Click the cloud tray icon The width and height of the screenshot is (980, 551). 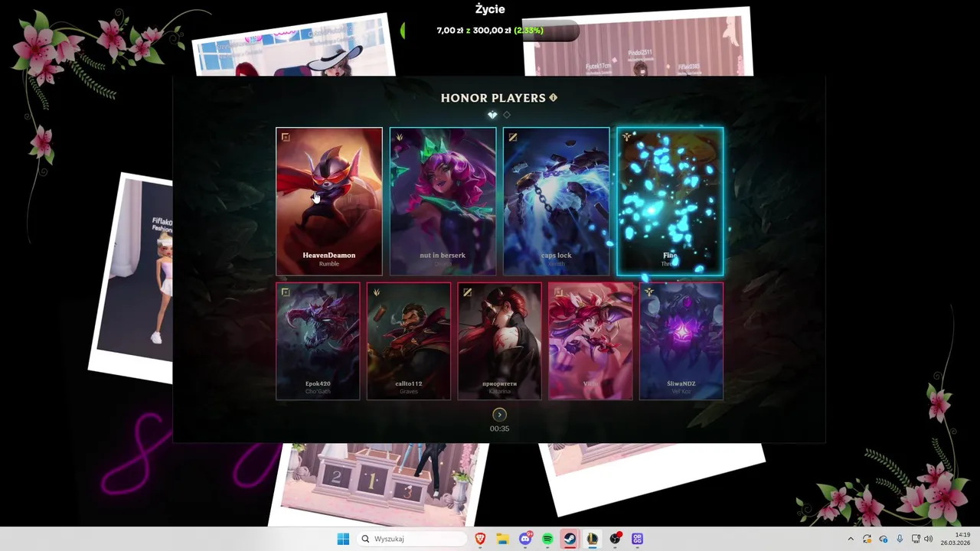(883, 539)
